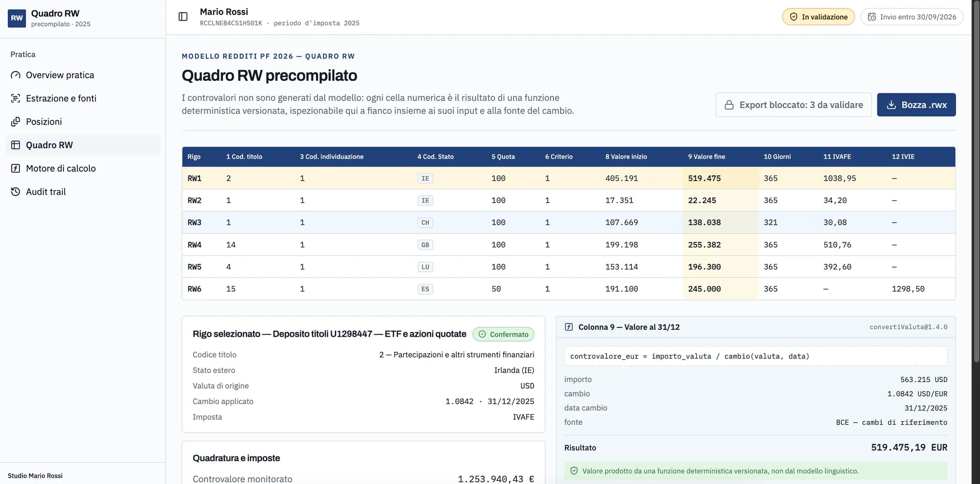Select the RW2 row label

point(194,200)
